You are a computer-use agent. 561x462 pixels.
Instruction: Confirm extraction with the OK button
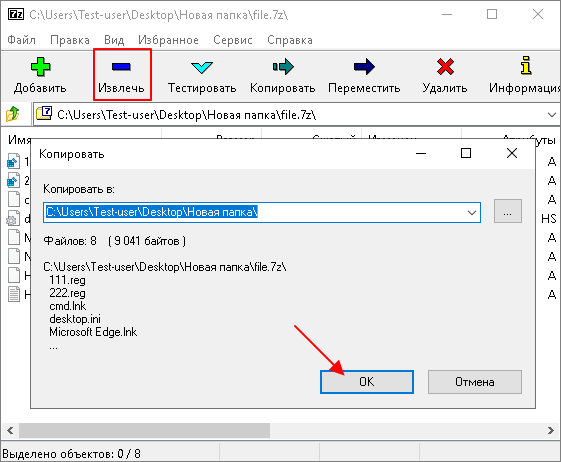pos(367,382)
